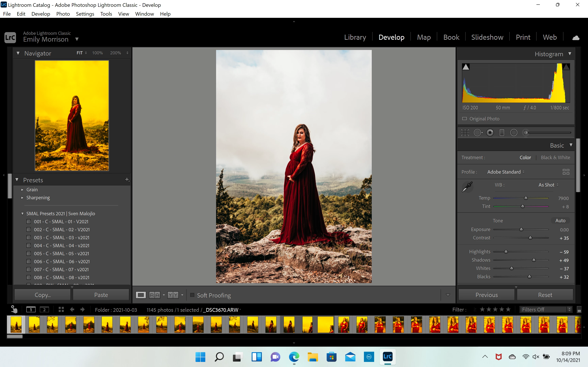Open the Profile Browser grid icon
The image size is (588, 367).
(566, 172)
